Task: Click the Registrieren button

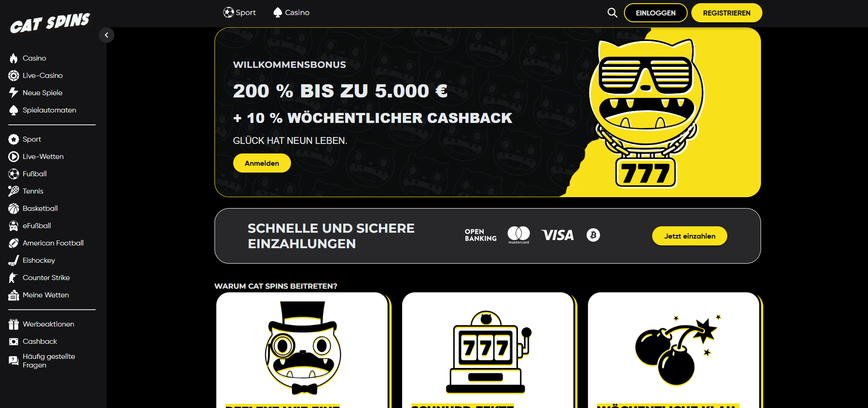Action: tap(727, 13)
